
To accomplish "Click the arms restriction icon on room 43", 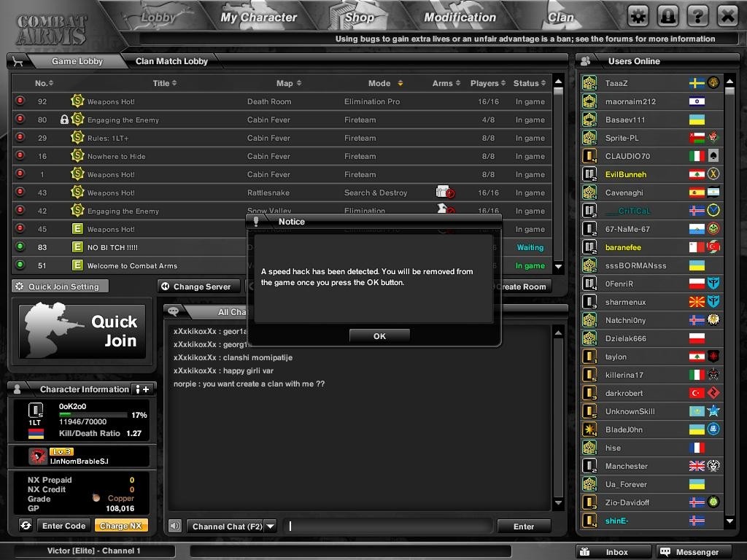I will click(x=445, y=192).
